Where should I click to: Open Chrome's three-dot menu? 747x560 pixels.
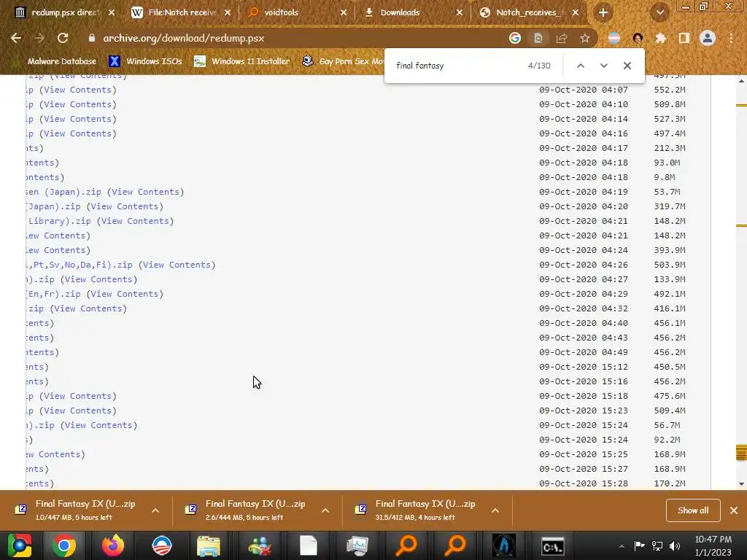(731, 38)
